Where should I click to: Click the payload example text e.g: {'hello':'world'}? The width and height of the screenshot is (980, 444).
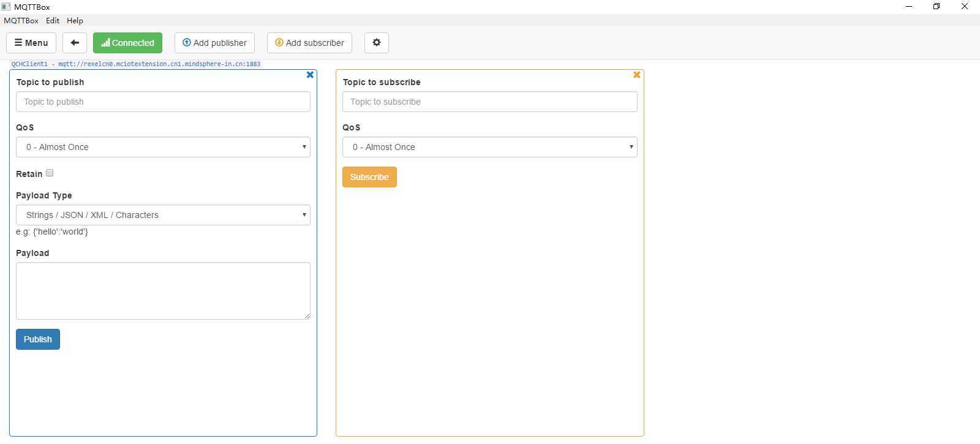click(52, 232)
